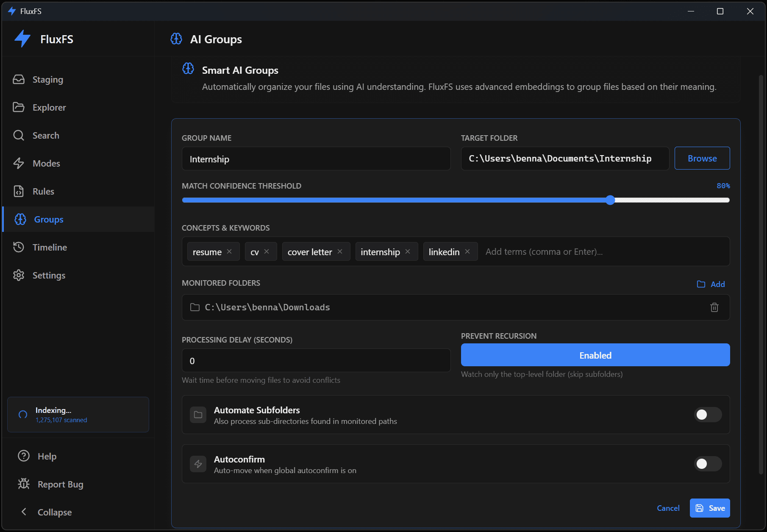Viewport: 767px width, 532px height.
Task: Open the Help section
Action: pos(23,456)
